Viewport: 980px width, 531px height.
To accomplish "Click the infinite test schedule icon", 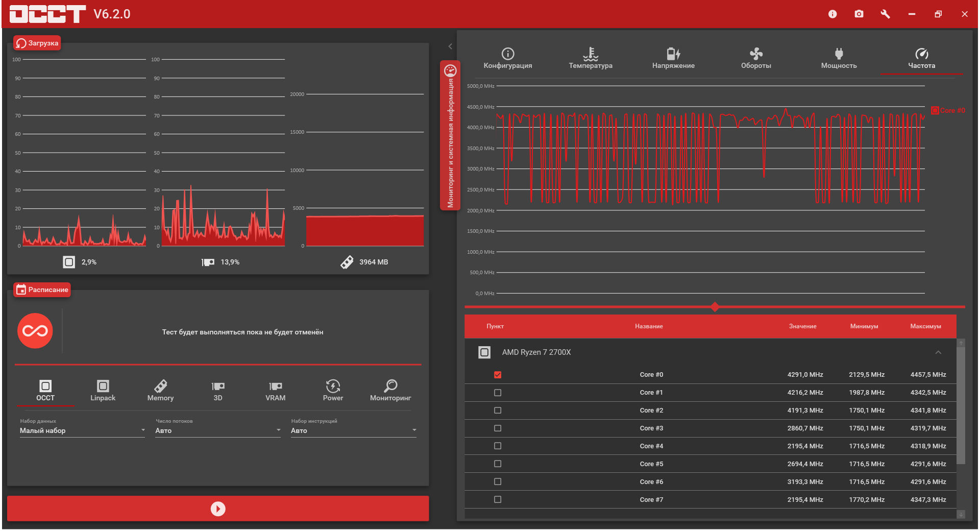I will click(35, 331).
